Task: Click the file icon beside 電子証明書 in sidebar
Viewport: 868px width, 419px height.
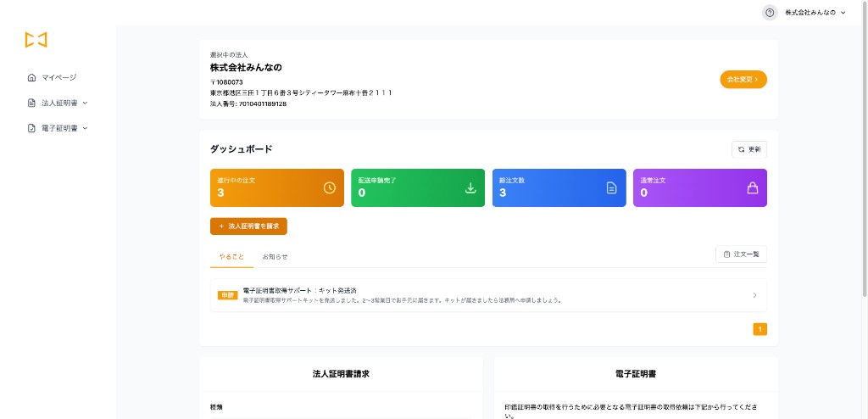Action: (31, 128)
